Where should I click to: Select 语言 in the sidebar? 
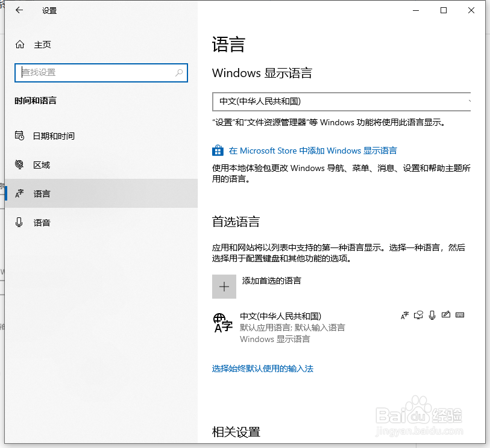(101, 193)
